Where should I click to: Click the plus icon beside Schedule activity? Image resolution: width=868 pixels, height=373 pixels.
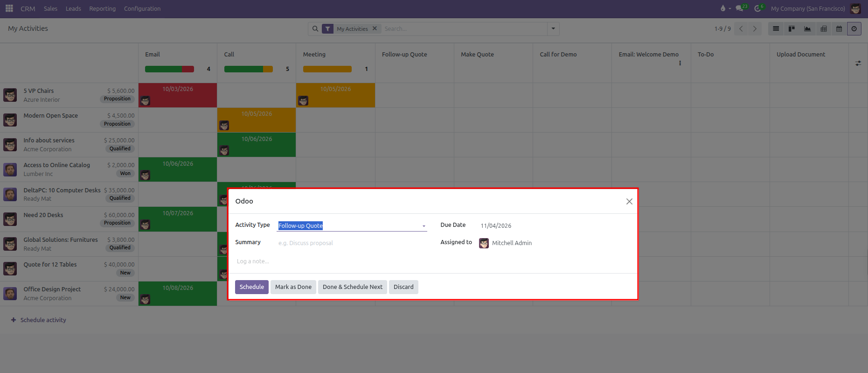click(x=14, y=320)
